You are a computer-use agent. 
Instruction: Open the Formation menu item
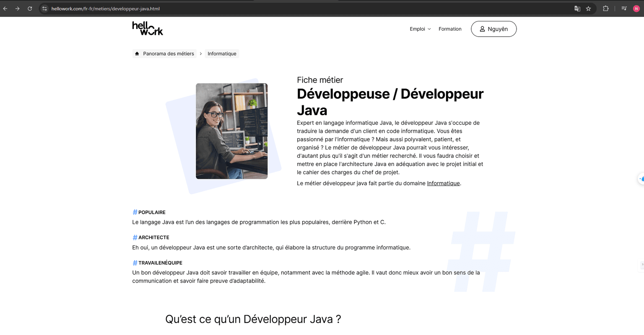coord(450,29)
